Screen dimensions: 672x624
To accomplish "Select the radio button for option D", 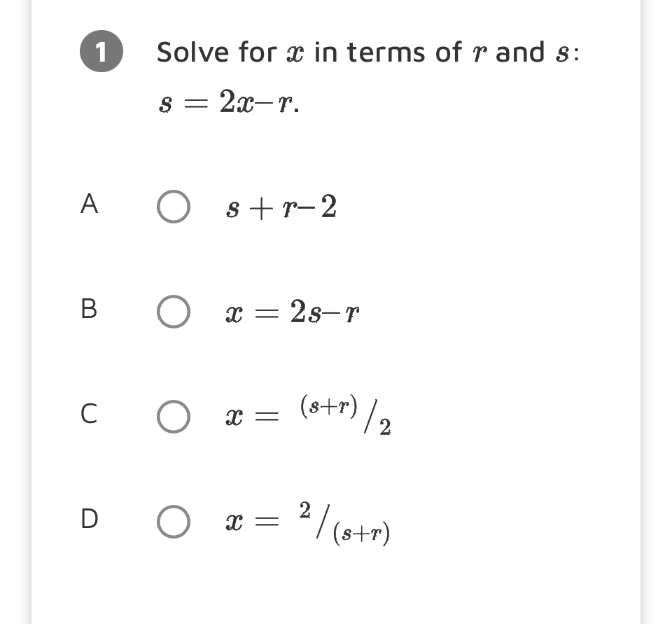I will [x=174, y=522].
